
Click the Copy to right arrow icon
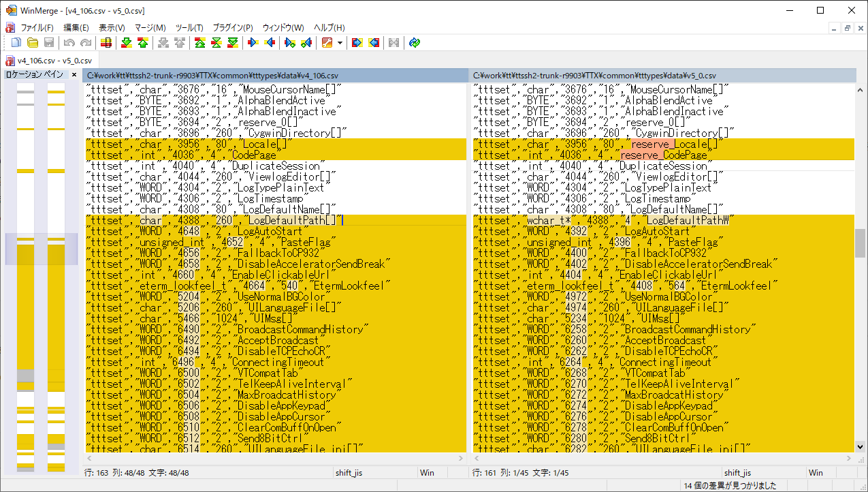[253, 43]
